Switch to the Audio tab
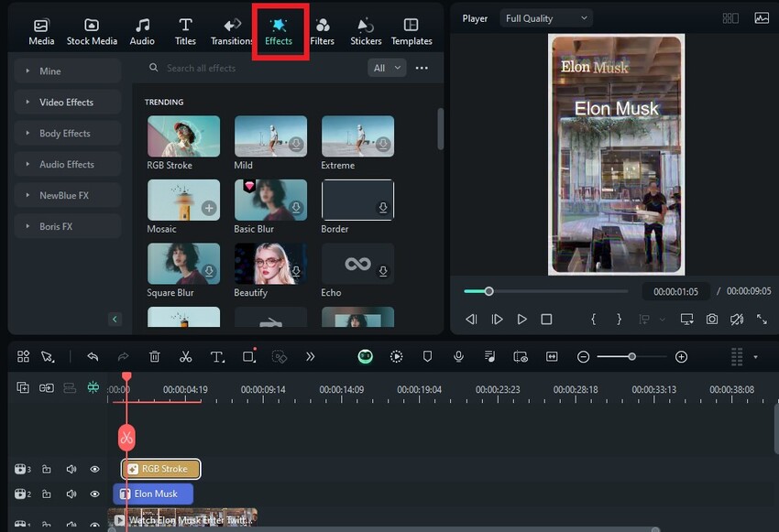Viewport: 779px width, 532px height. (x=142, y=32)
